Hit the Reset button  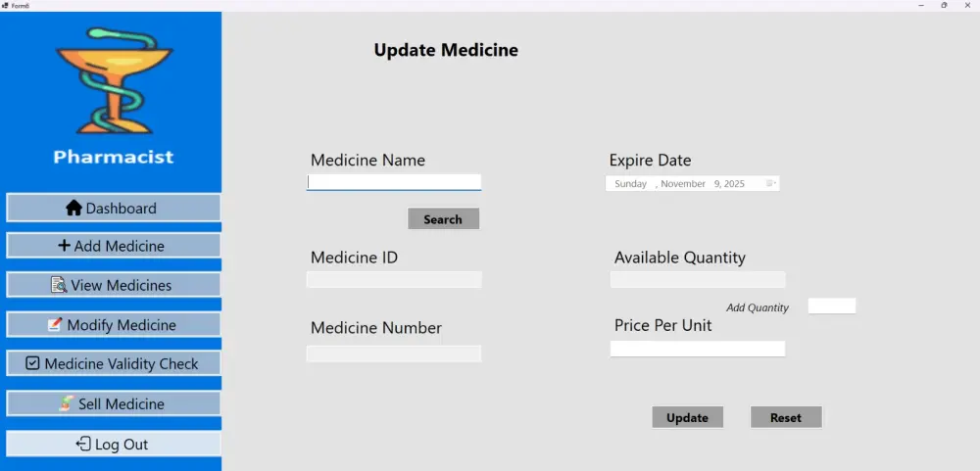coord(786,417)
